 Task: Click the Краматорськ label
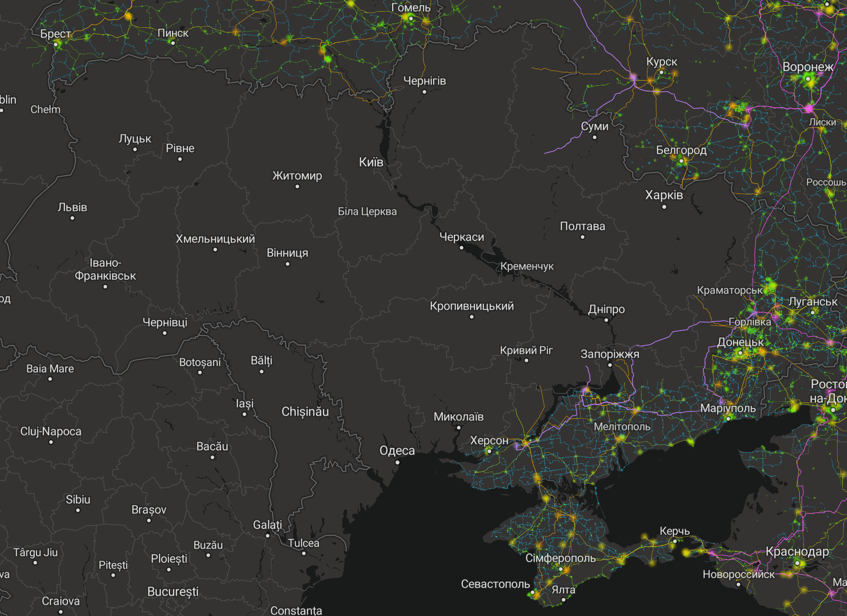point(730,290)
